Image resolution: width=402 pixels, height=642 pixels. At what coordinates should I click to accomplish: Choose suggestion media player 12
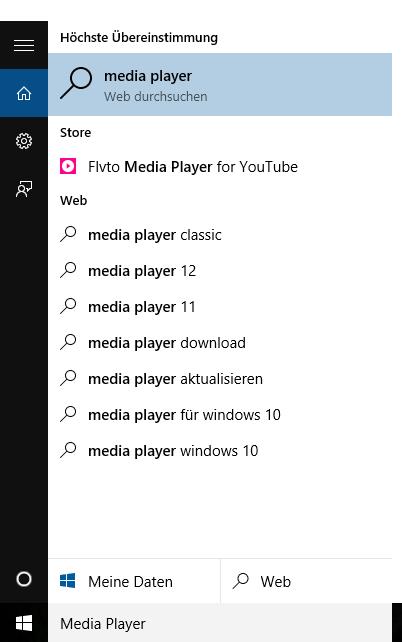[220, 271]
